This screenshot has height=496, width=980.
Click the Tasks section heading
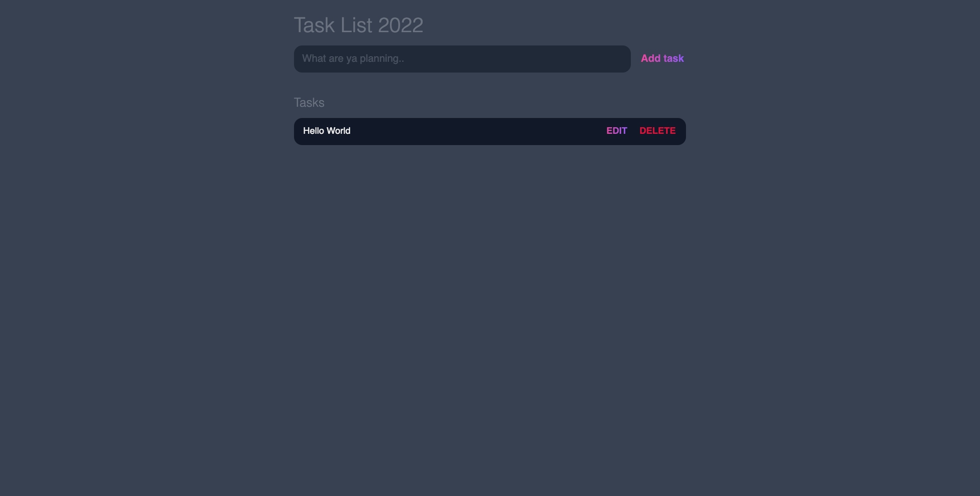pyautogui.click(x=309, y=103)
